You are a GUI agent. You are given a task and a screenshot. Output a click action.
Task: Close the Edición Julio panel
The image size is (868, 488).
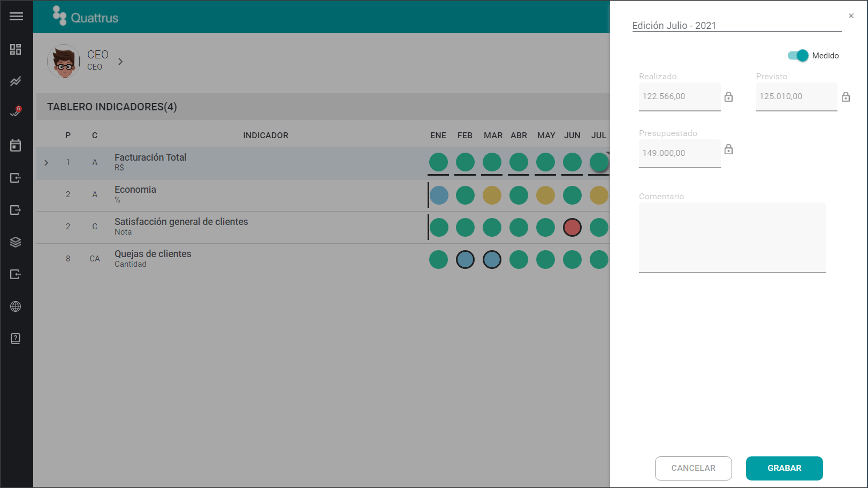coord(851,16)
